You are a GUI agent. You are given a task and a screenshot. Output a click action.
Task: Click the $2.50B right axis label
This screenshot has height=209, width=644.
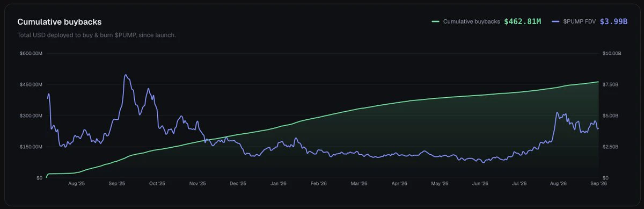click(611, 147)
